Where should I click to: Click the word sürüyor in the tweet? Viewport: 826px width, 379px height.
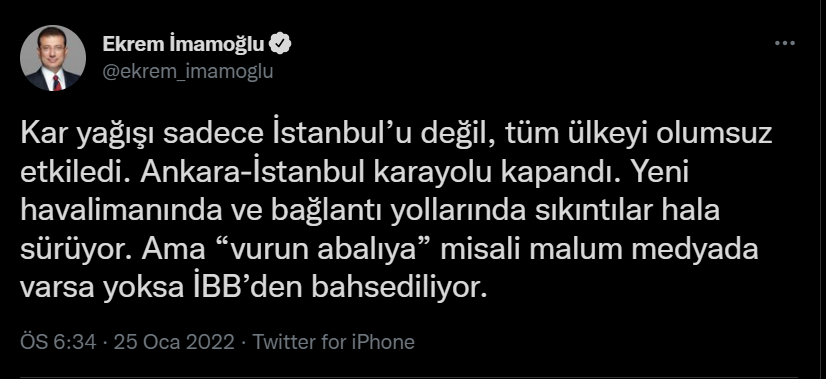(76, 249)
